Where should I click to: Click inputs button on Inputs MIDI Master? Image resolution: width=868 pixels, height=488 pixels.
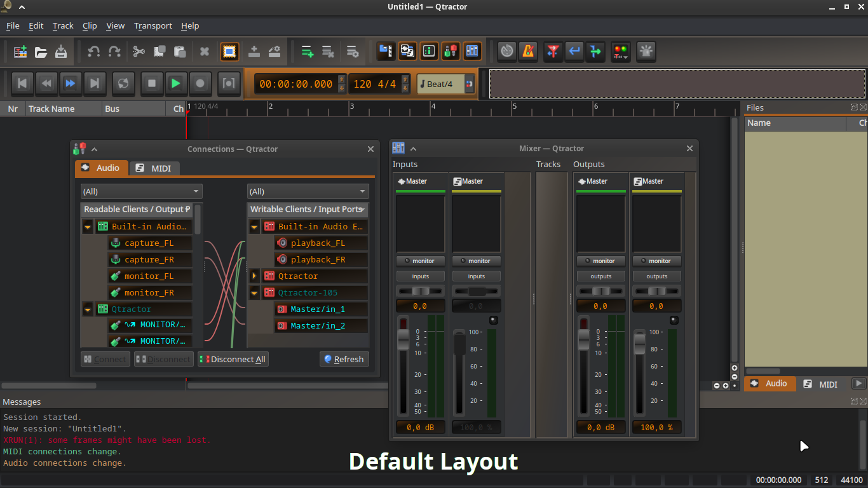[476, 276]
